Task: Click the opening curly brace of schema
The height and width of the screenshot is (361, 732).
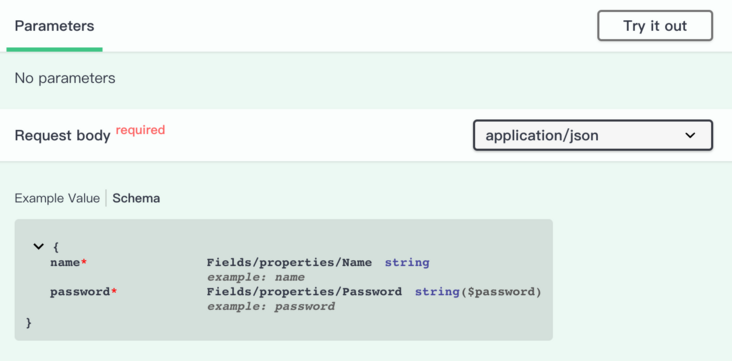Action: coord(56,247)
